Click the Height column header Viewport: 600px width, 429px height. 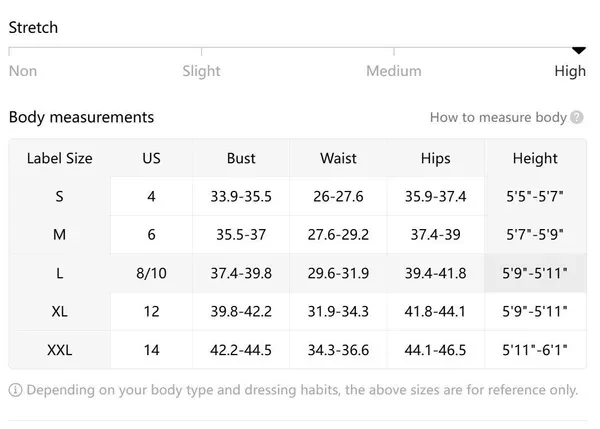pos(535,158)
